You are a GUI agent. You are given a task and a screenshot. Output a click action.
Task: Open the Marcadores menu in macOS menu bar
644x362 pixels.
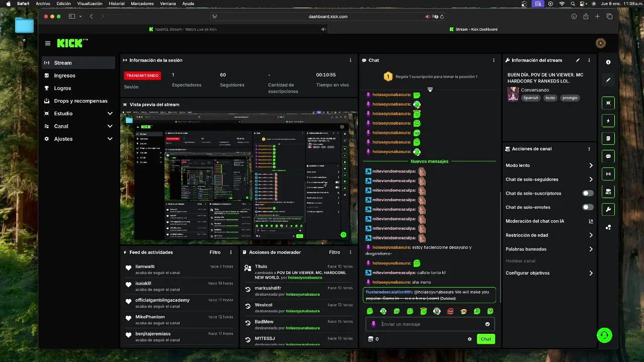tap(142, 4)
